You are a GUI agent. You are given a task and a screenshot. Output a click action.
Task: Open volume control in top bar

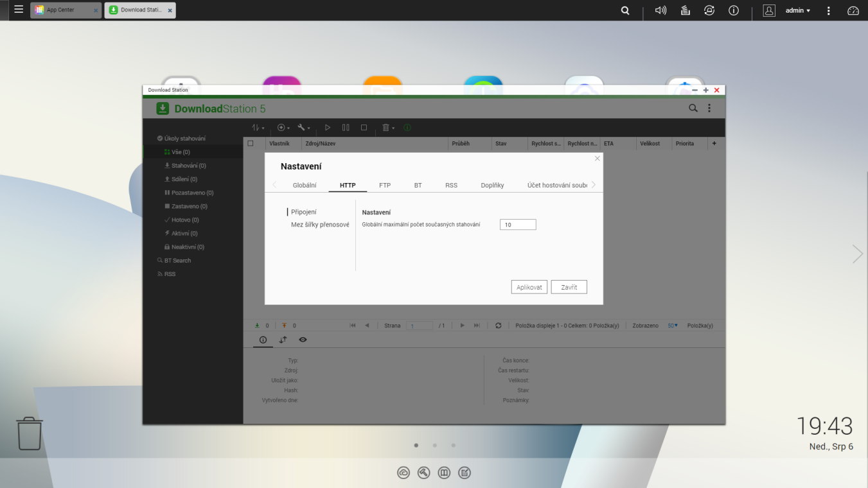coord(660,10)
